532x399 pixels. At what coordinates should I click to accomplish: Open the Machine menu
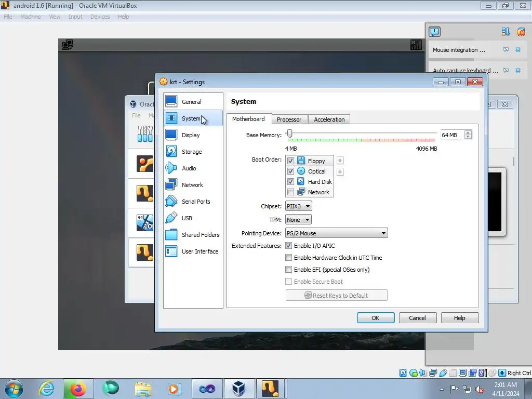[x=31, y=17]
